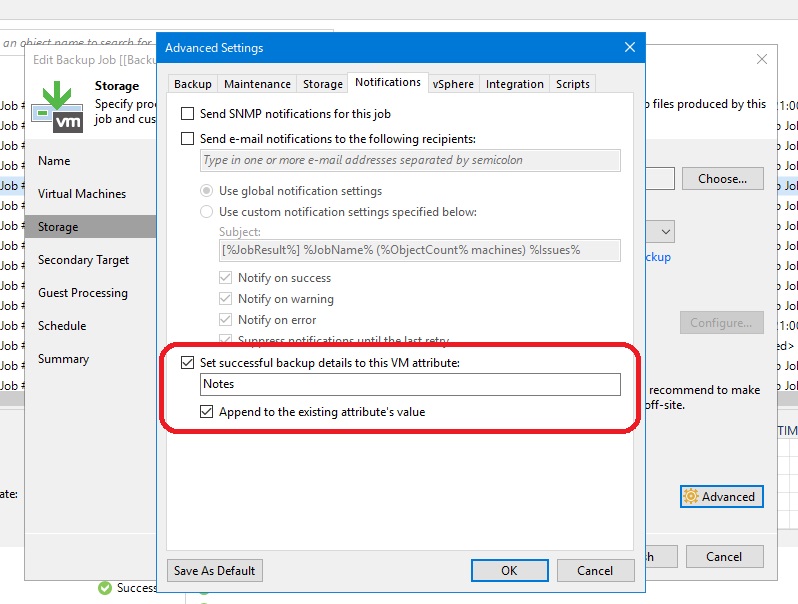Cancel the Advanced Settings dialog
798x604 pixels.
point(595,570)
